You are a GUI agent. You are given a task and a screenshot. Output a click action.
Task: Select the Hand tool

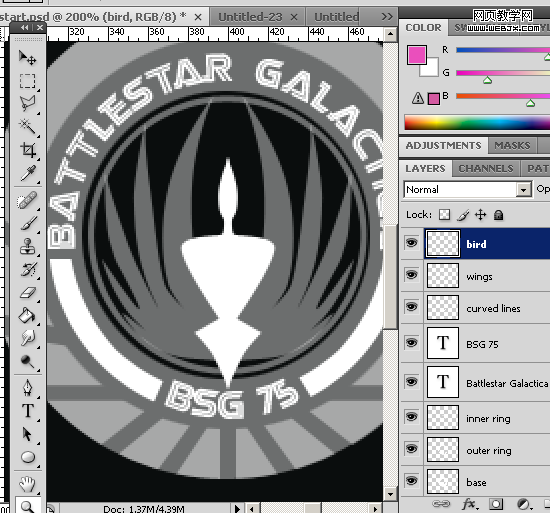(27, 485)
